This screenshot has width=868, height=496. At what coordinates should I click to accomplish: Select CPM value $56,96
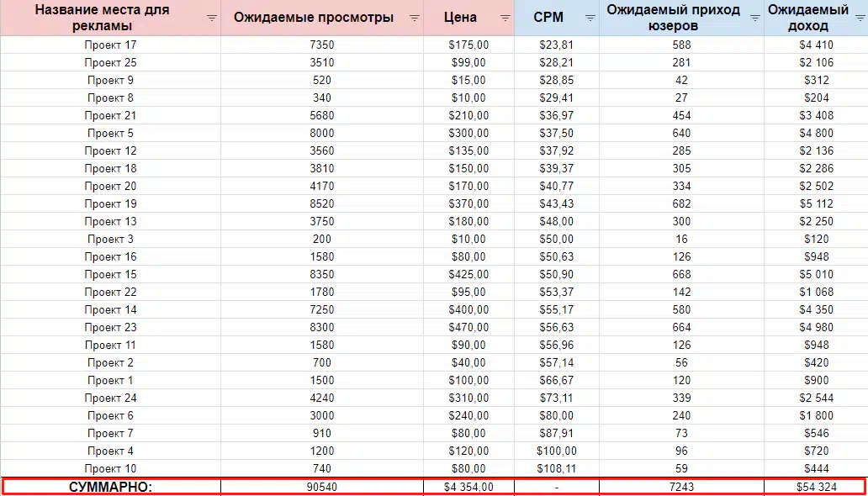click(x=557, y=345)
